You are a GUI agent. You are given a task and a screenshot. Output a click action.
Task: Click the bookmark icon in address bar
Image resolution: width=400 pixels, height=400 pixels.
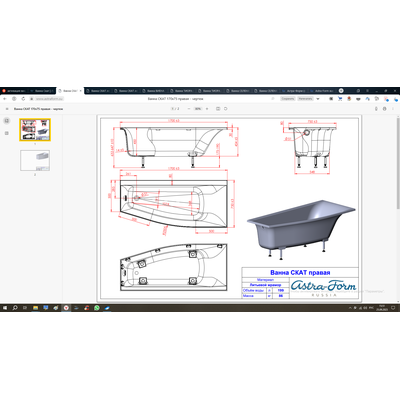click(273, 99)
